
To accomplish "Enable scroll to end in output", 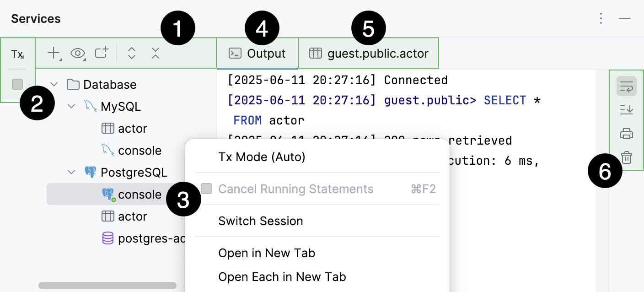I will point(626,109).
